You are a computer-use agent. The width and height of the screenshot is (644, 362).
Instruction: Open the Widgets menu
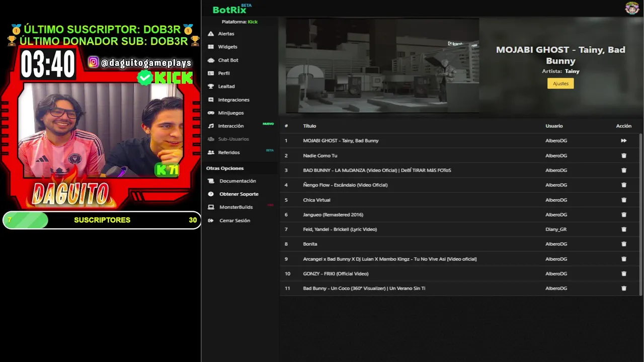227,47
